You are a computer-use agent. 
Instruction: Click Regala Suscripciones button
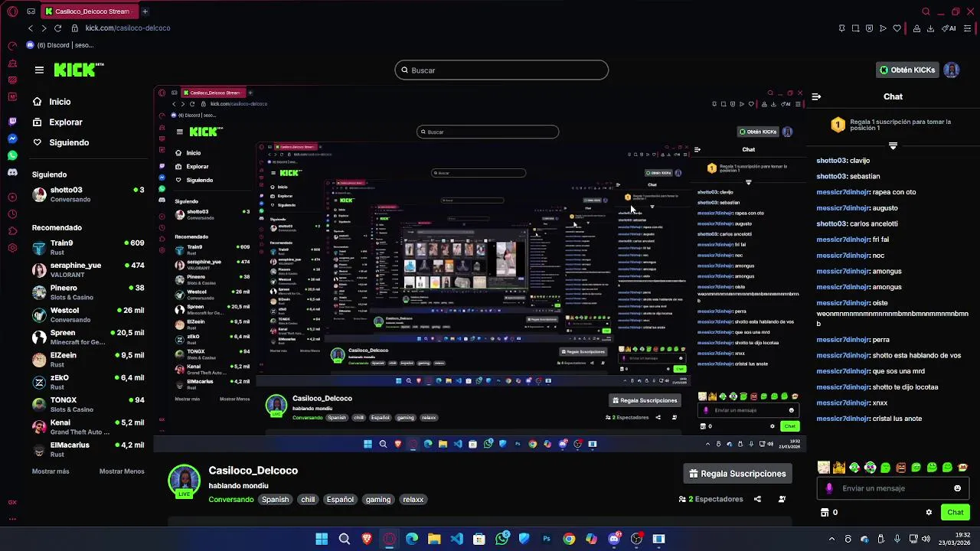(x=737, y=474)
